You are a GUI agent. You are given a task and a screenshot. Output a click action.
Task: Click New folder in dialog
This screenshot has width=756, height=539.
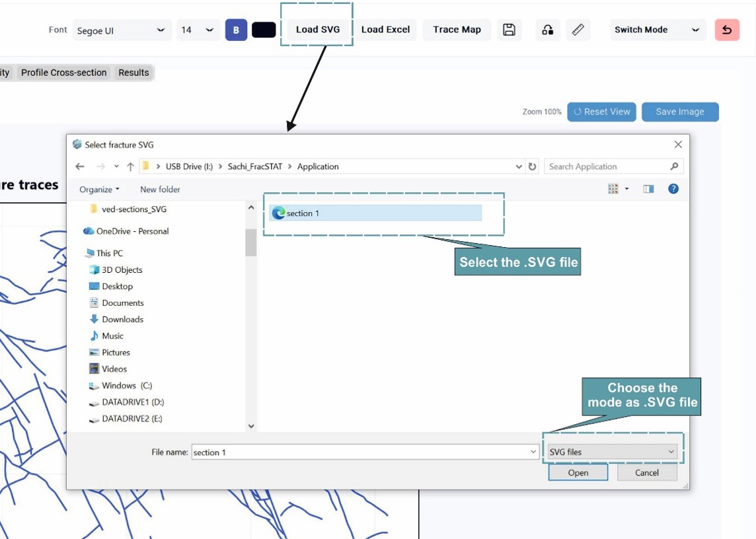click(x=160, y=190)
